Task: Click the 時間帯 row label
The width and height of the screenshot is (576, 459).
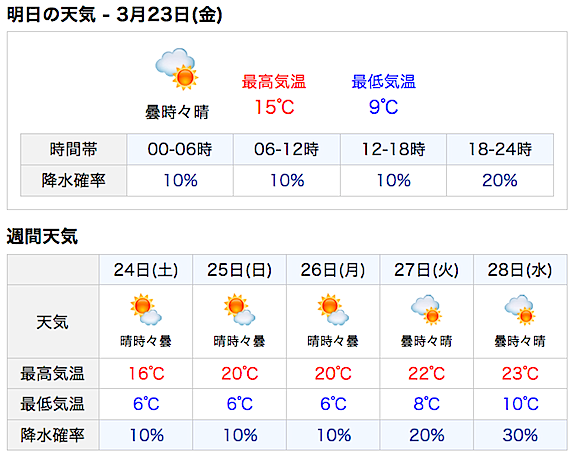Action: pyautogui.click(x=73, y=149)
